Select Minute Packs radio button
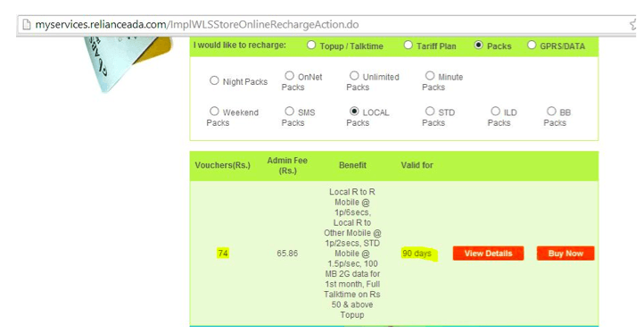644x333 pixels. pos(430,76)
